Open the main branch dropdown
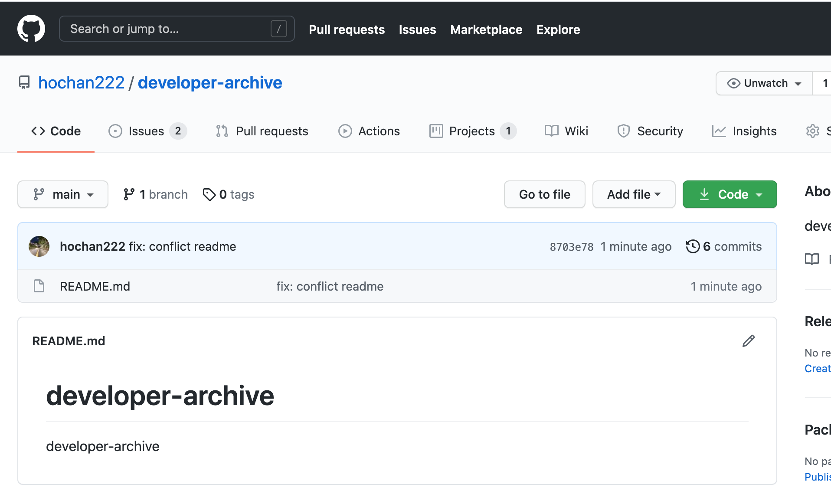The image size is (831, 504). (63, 194)
